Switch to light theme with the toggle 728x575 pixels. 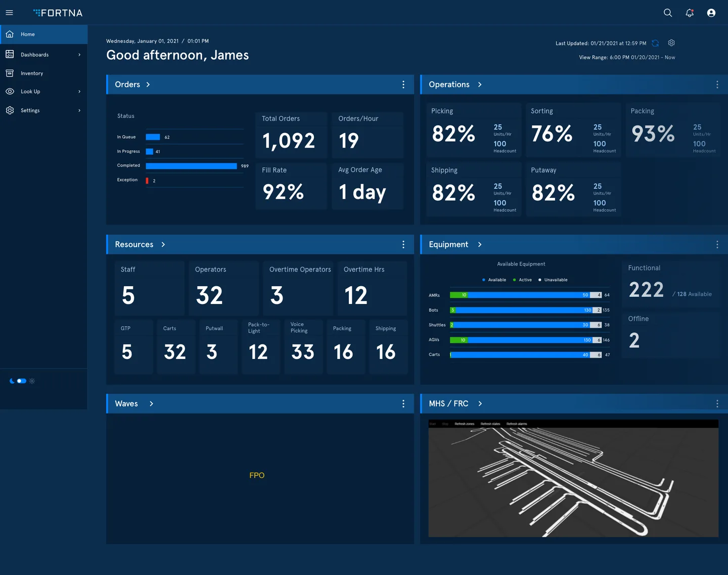tap(32, 381)
